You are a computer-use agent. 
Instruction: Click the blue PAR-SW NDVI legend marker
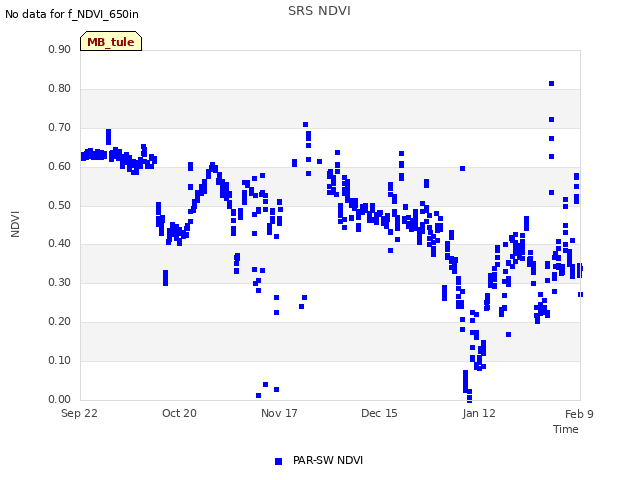click(278, 461)
